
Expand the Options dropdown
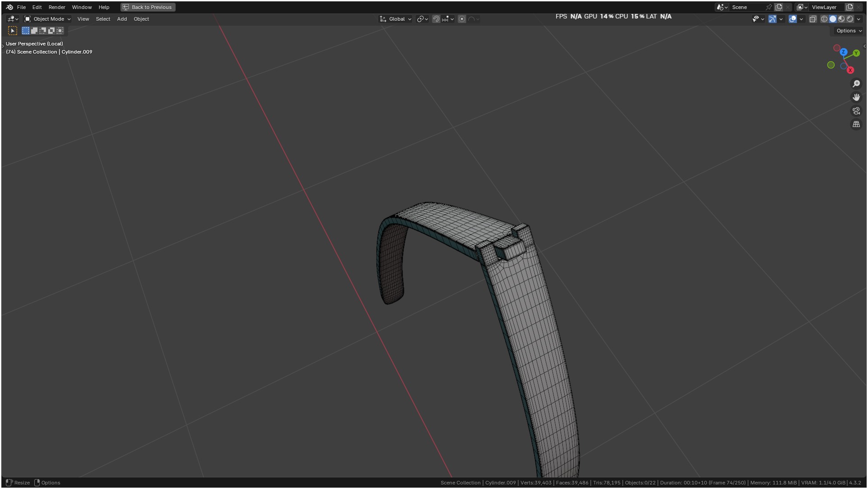point(849,31)
